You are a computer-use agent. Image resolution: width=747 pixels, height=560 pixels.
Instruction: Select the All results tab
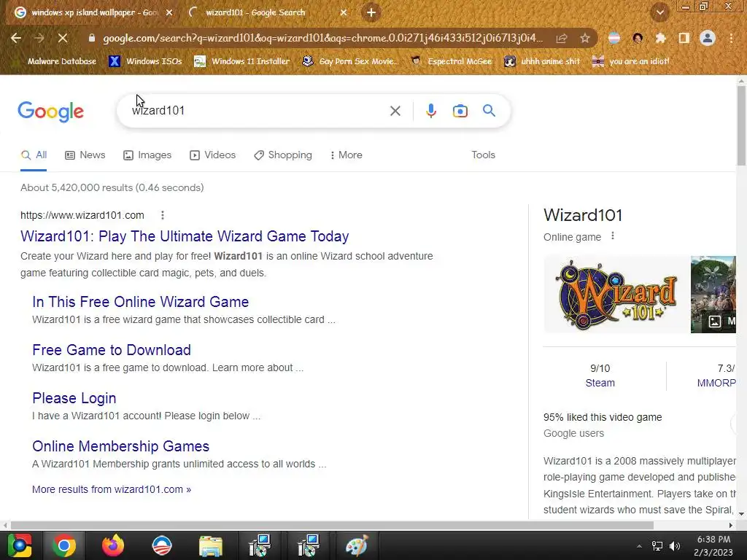[34, 155]
